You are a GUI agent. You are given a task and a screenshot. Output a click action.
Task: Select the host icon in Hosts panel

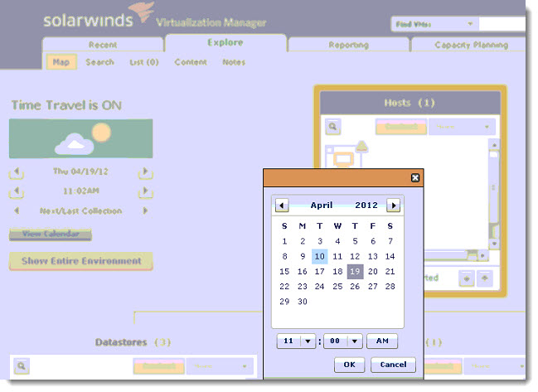pyautogui.click(x=347, y=154)
